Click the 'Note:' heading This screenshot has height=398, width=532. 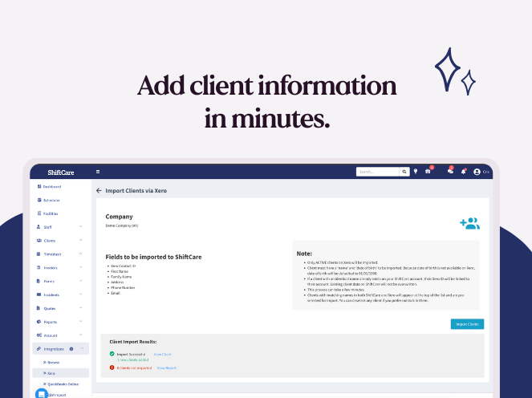pyautogui.click(x=304, y=254)
